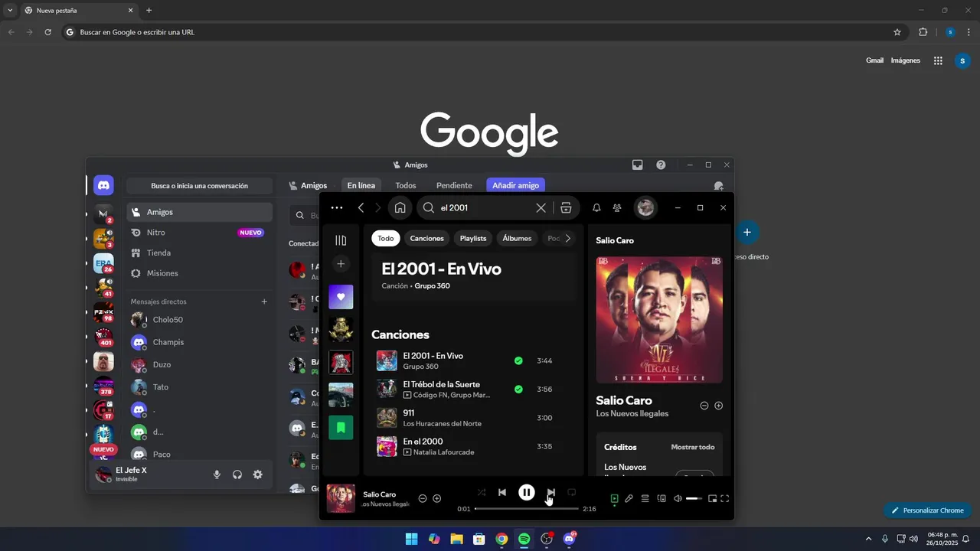This screenshot has height=551, width=980.
Task: Show lyrics with the microphone icon
Action: point(629,499)
